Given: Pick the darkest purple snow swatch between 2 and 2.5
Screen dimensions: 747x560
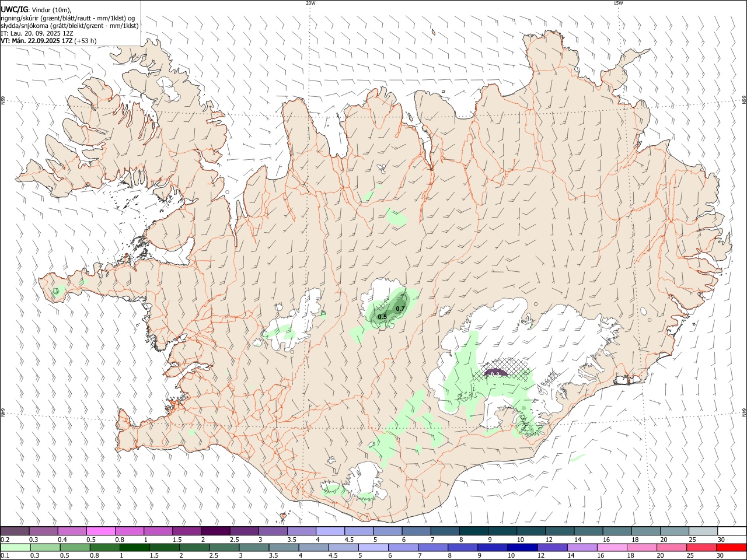Looking at the screenshot, I should coord(215,531).
